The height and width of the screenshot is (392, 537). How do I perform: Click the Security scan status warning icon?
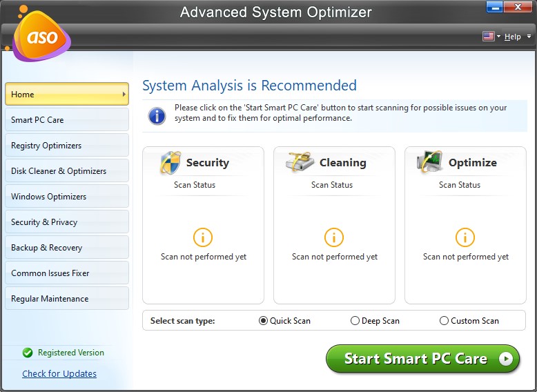tap(203, 237)
